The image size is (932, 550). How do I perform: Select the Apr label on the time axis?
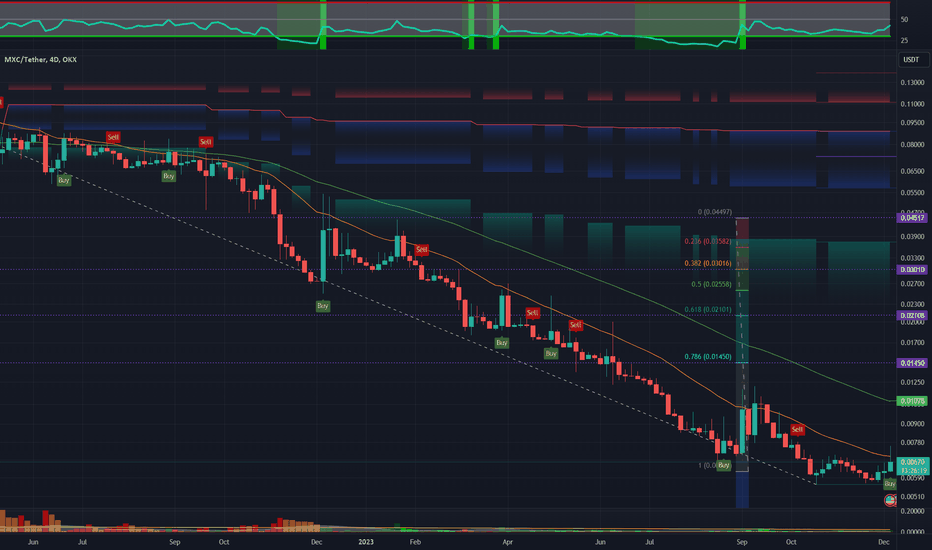pos(508,542)
